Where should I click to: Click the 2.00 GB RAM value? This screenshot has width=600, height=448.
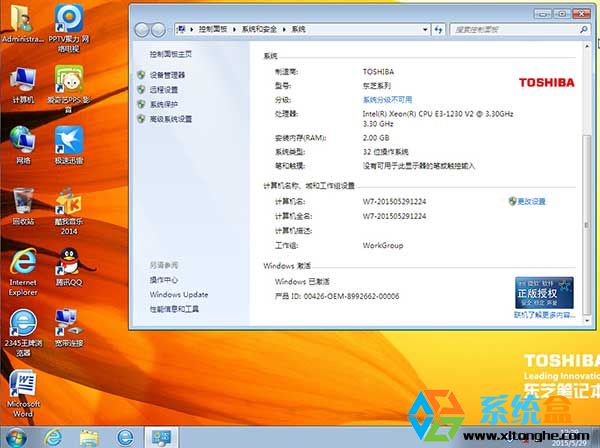point(376,138)
